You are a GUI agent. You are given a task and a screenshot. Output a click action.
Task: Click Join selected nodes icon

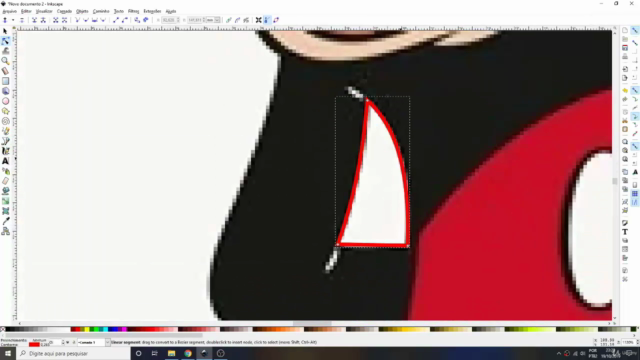tap(34, 20)
